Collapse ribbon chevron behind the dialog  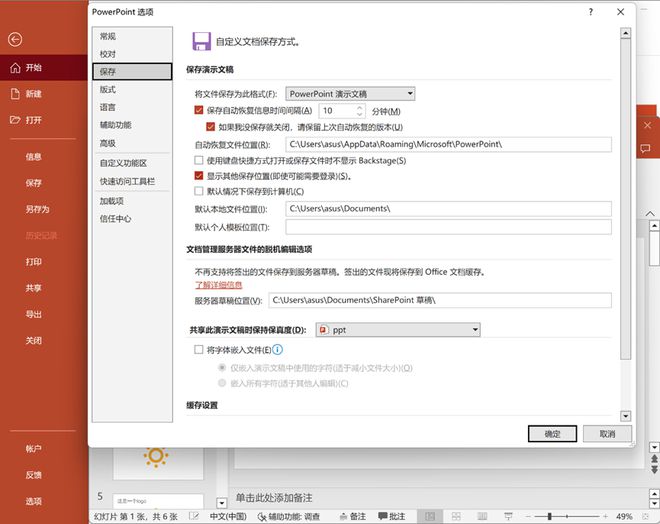[x=650, y=213]
